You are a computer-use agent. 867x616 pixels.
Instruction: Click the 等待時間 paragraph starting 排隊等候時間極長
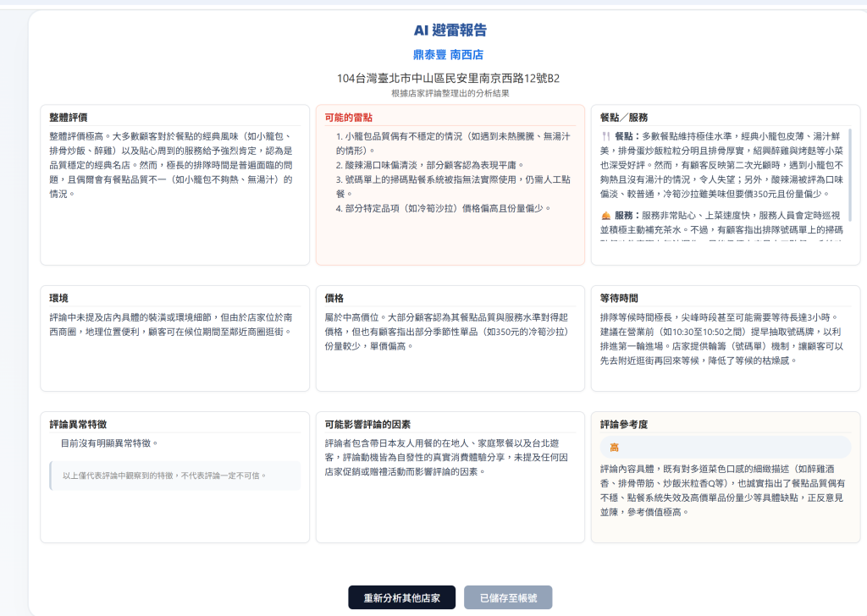(721, 339)
